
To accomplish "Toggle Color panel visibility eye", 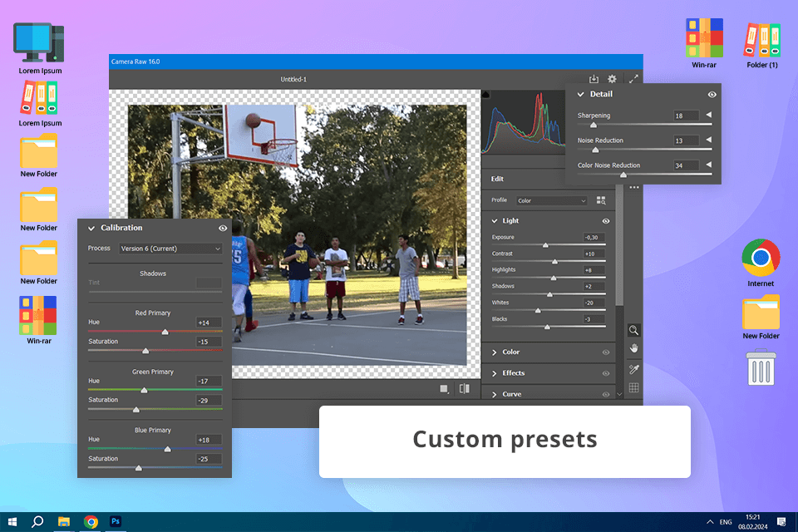I will [606, 352].
